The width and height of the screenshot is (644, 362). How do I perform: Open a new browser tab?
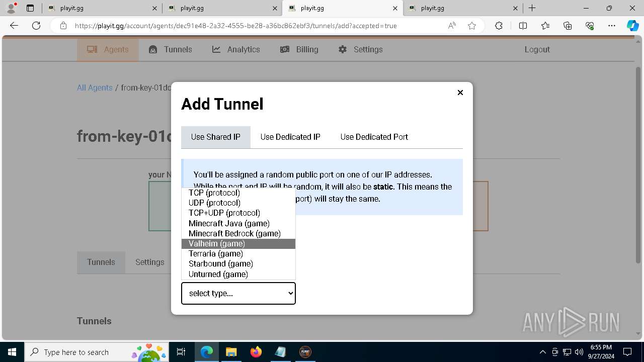pos(532,8)
